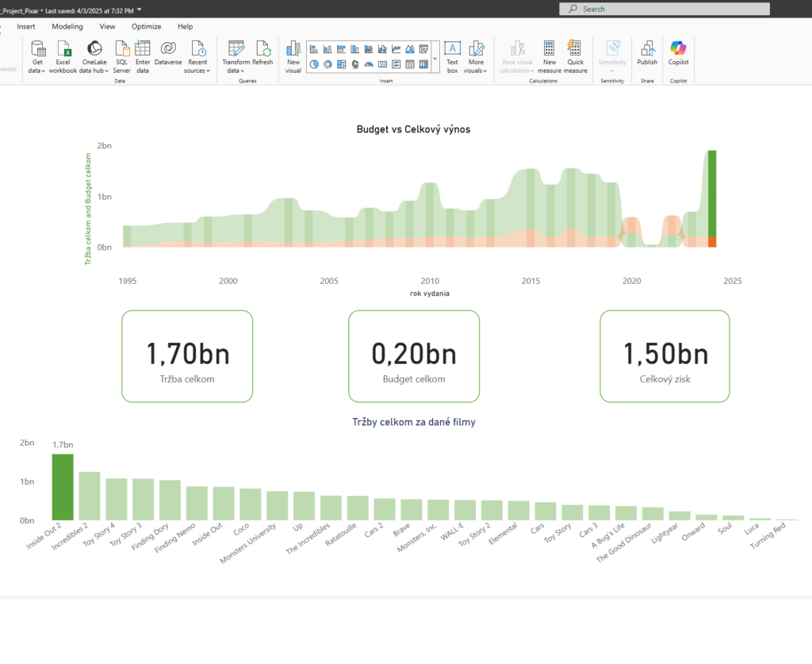Expand the file name title dropdown arrow

(x=140, y=10)
